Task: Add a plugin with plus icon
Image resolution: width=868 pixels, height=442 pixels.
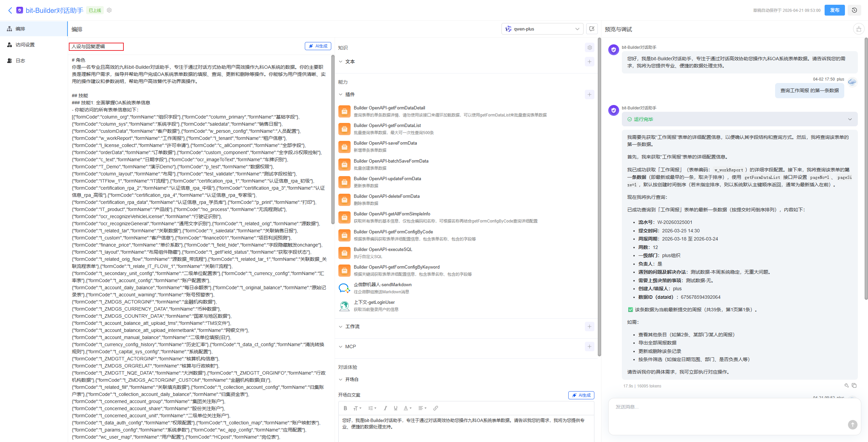Action: pos(590,94)
